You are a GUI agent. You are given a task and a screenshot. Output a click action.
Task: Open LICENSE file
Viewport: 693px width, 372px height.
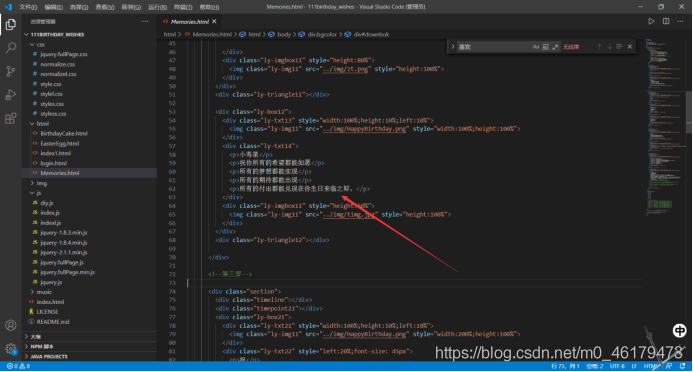click(x=47, y=311)
